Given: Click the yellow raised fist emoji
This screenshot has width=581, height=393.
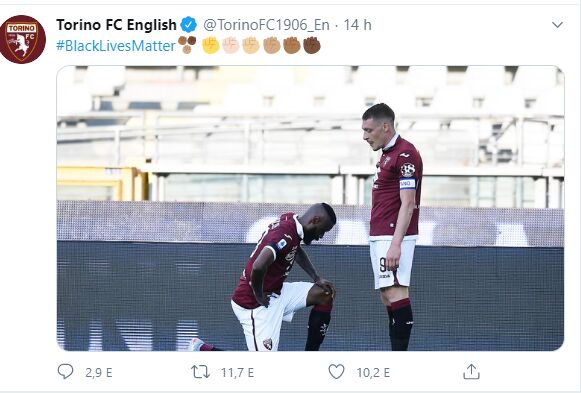Looking at the screenshot, I should (x=211, y=45).
